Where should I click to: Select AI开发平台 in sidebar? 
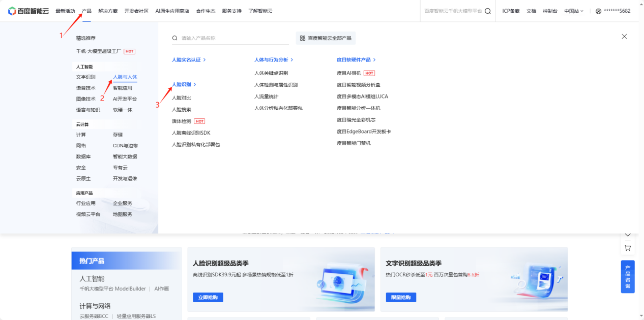125,99
